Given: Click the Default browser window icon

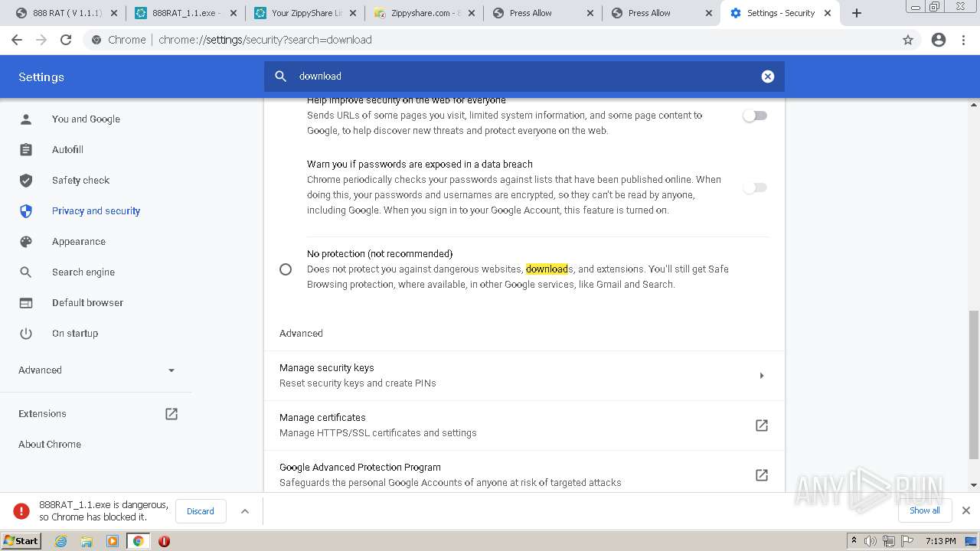Looking at the screenshot, I should [26, 303].
